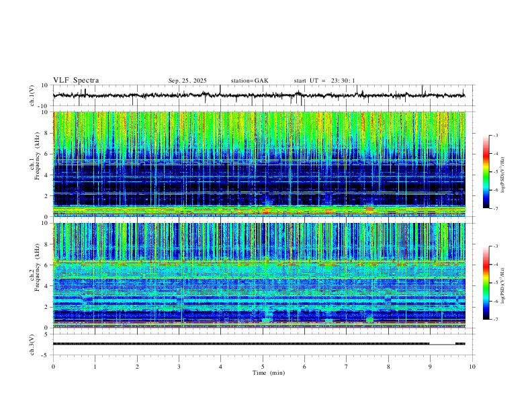
Task: Click the ch.1 colorbar "-3" tick label
Action: click(x=496, y=135)
